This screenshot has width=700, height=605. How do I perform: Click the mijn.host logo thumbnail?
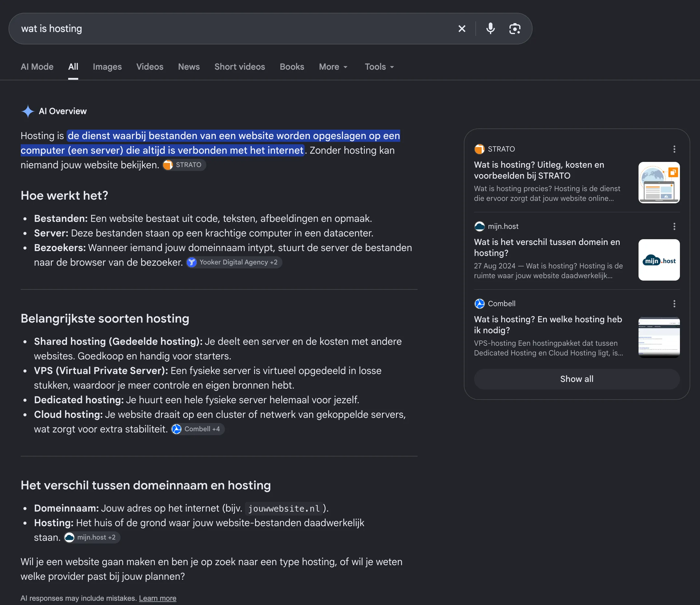[659, 260]
